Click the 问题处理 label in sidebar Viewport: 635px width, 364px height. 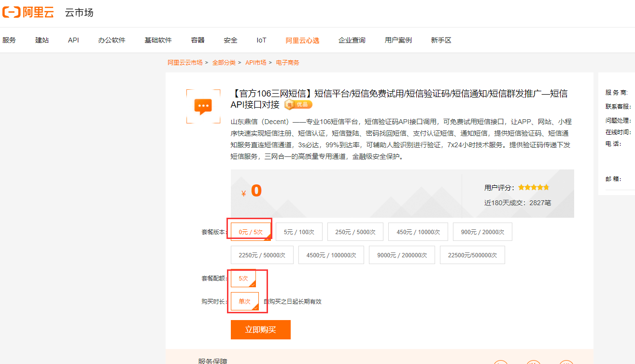tap(618, 120)
